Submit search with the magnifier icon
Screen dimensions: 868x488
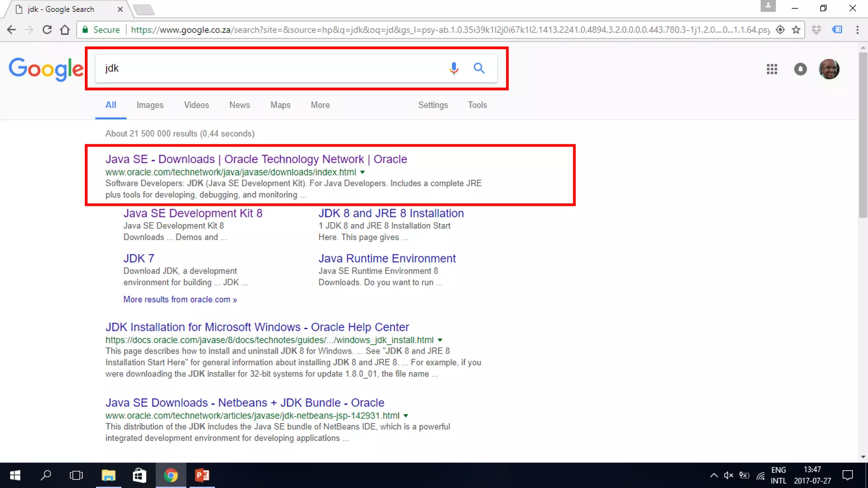pyautogui.click(x=479, y=68)
